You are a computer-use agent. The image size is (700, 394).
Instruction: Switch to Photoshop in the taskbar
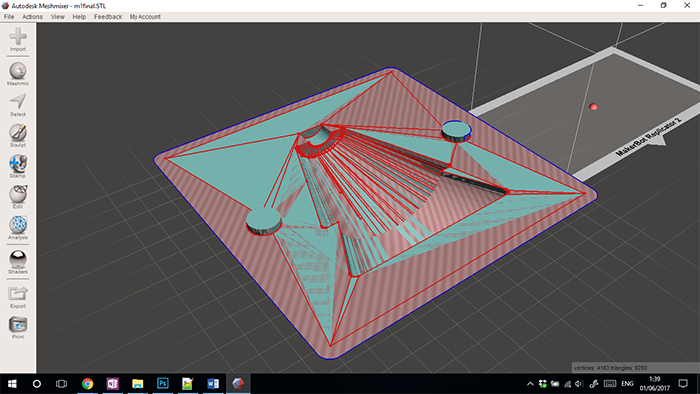point(162,384)
